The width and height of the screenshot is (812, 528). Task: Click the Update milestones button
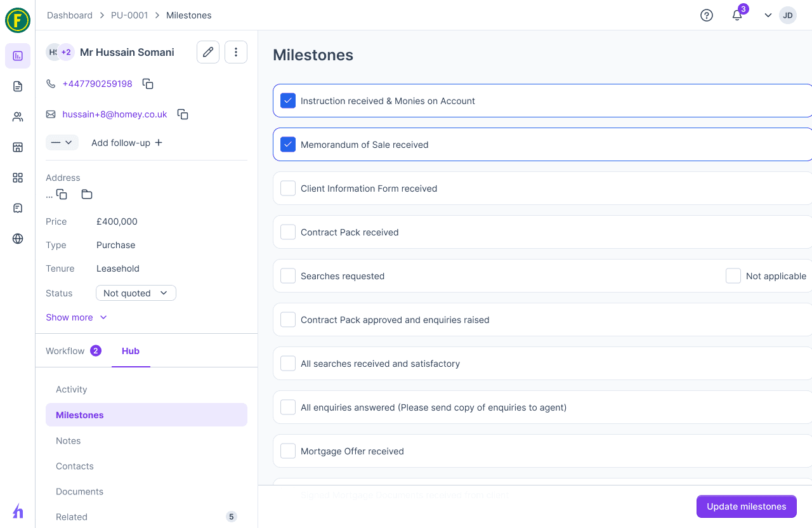pos(746,506)
